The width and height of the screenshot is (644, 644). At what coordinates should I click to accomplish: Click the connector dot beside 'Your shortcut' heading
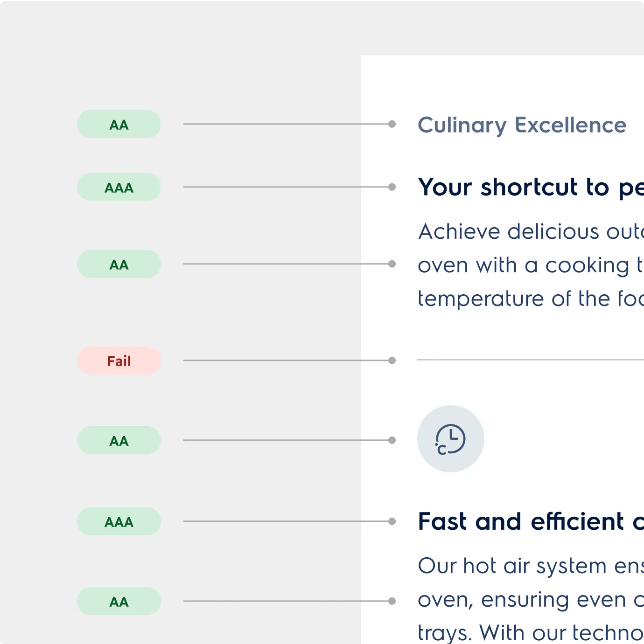pyautogui.click(x=392, y=187)
